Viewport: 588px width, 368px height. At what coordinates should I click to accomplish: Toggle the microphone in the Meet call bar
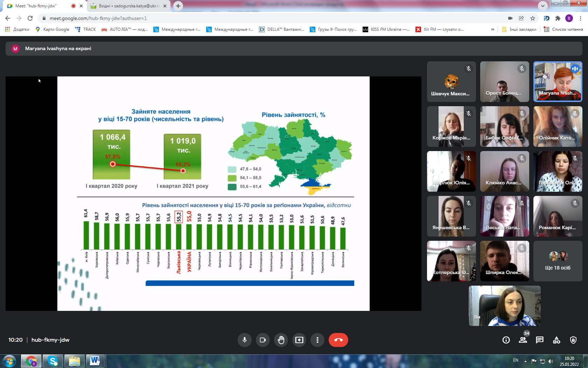point(245,340)
